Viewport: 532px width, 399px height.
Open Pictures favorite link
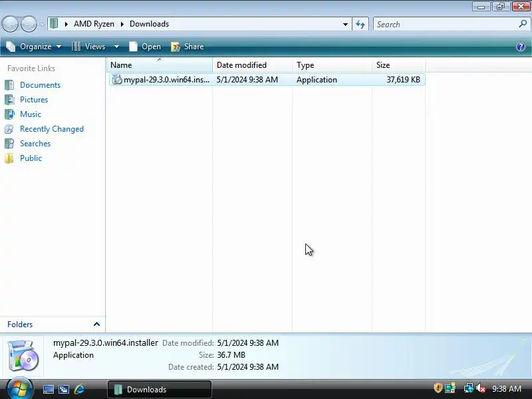point(34,99)
